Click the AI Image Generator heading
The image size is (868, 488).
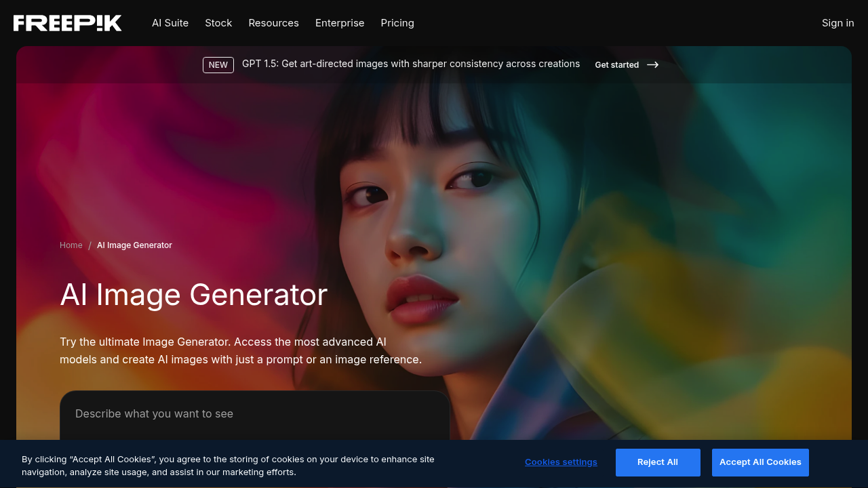(193, 294)
